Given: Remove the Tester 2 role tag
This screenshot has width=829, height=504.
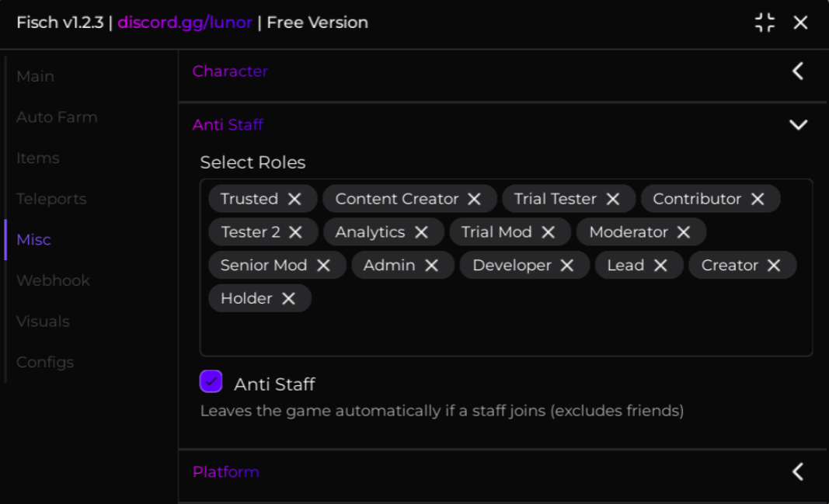Looking at the screenshot, I should point(295,232).
